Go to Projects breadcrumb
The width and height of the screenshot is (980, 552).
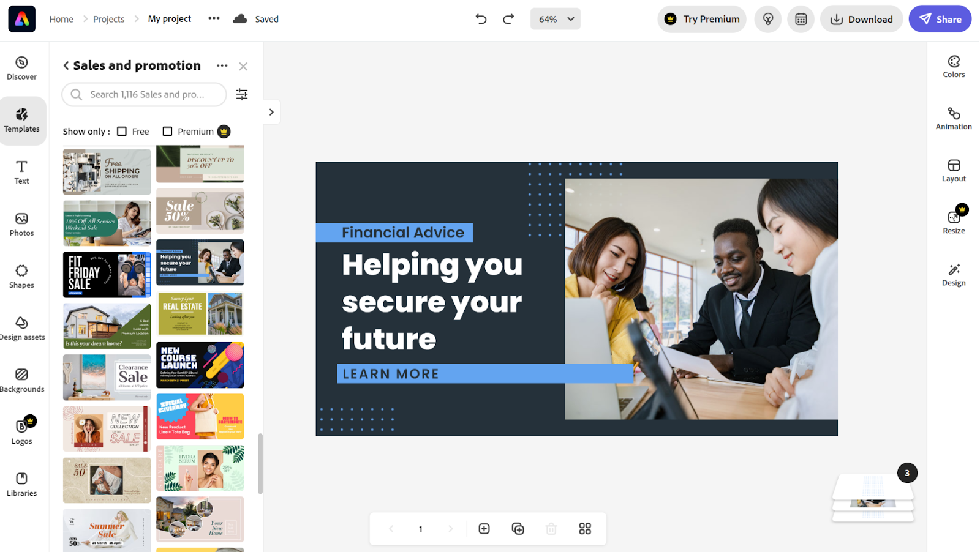[x=108, y=19]
